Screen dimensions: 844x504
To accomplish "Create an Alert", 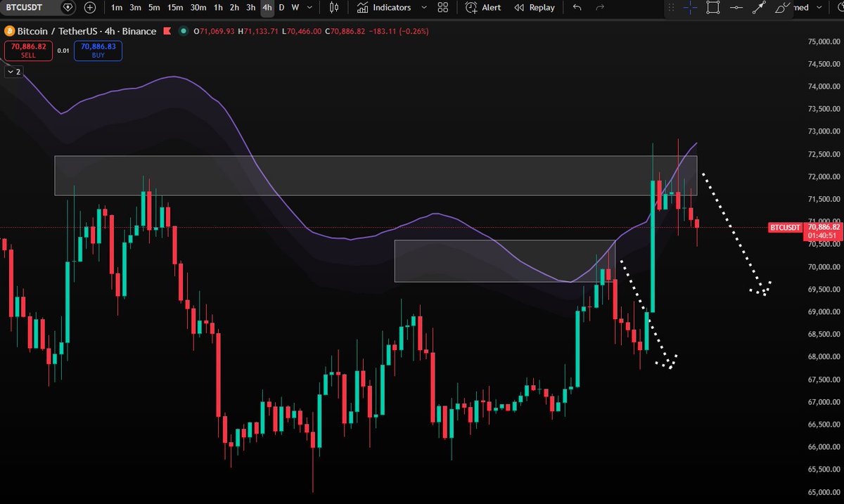I will [x=485, y=8].
